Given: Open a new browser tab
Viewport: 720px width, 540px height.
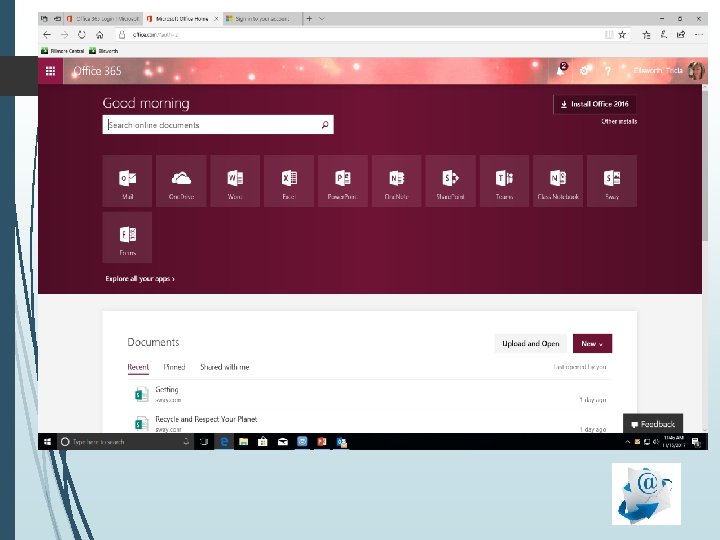Looking at the screenshot, I should 309,19.
